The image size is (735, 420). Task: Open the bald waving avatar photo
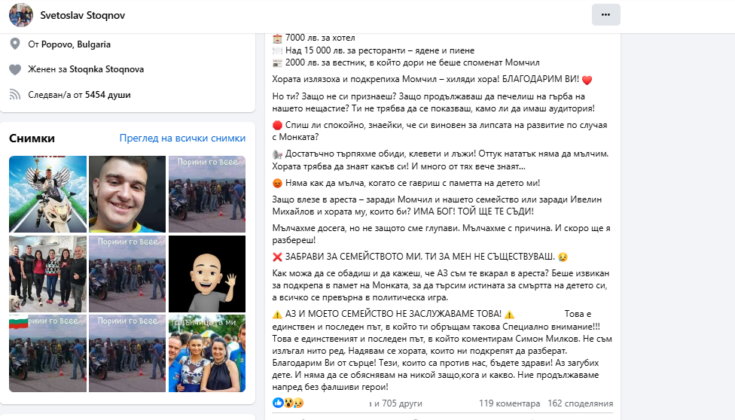pyautogui.click(x=207, y=274)
